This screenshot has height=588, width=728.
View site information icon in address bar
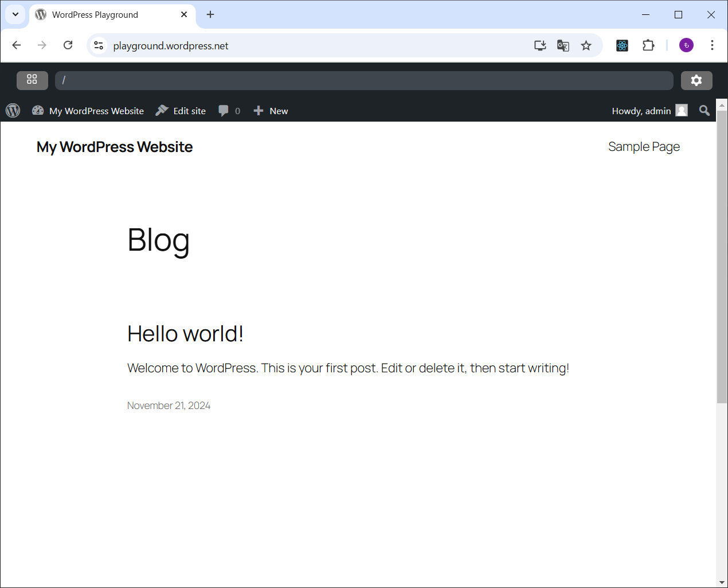tap(99, 45)
